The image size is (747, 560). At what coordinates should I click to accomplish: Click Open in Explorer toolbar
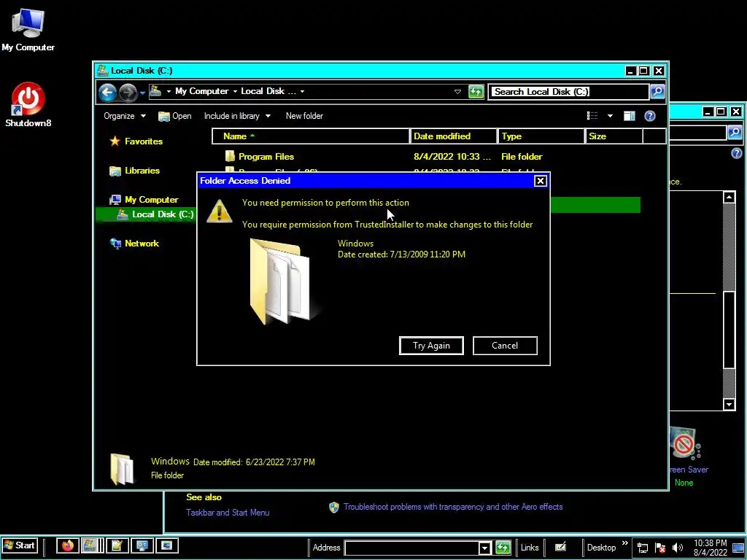coord(175,116)
